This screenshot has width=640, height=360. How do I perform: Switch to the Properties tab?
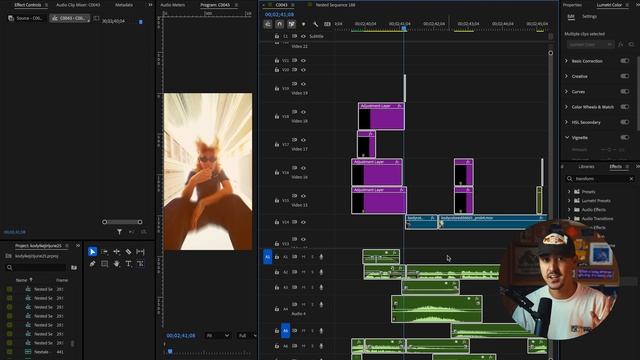[572, 5]
